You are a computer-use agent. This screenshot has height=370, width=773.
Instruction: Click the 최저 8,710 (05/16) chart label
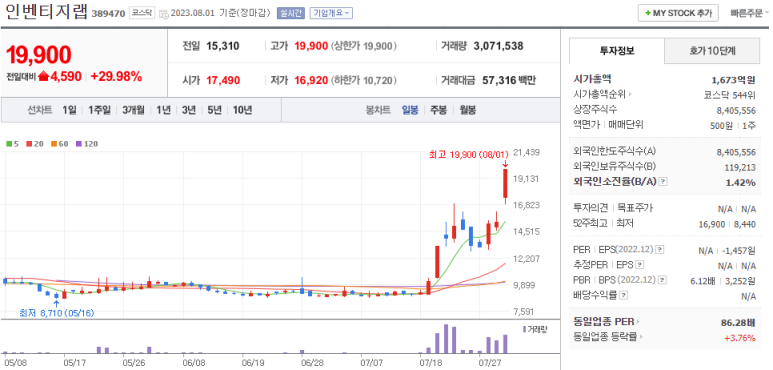[x=57, y=313]
